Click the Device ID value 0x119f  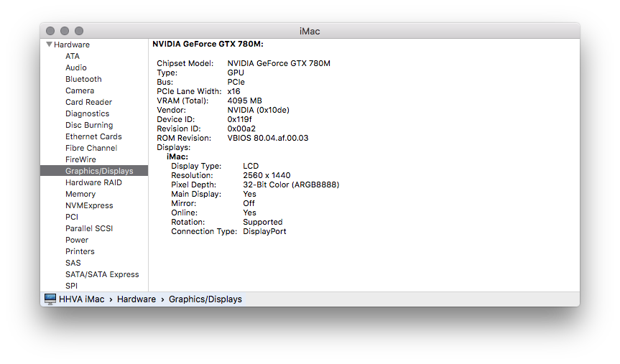(x=239, y=119)
